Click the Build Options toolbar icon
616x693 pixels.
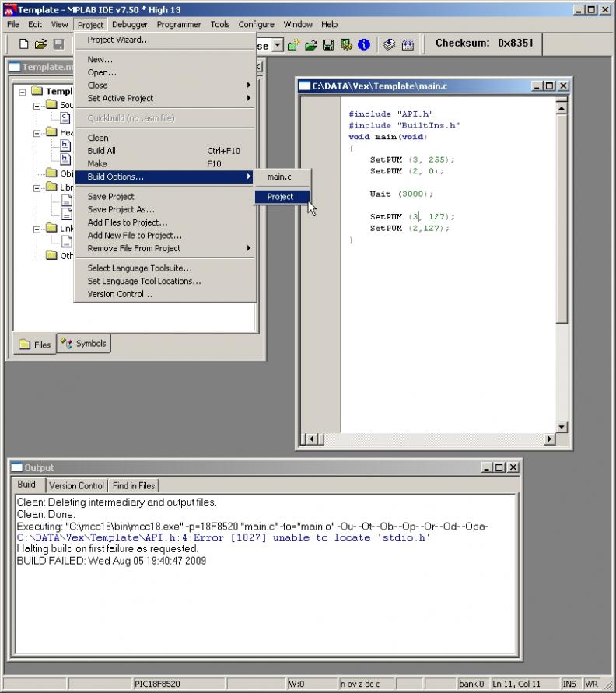click(346, 44)
